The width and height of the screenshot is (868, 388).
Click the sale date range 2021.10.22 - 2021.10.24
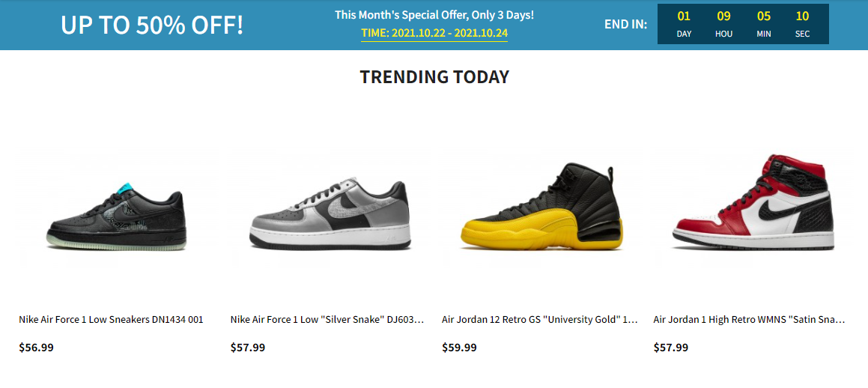pyautogui.click(x=434, y=34)
